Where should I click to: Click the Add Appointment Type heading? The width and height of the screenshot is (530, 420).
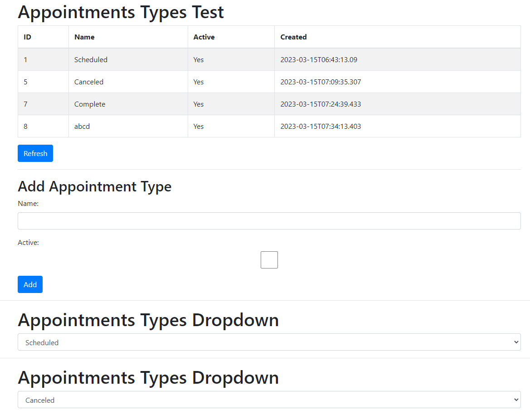(95, 186)
